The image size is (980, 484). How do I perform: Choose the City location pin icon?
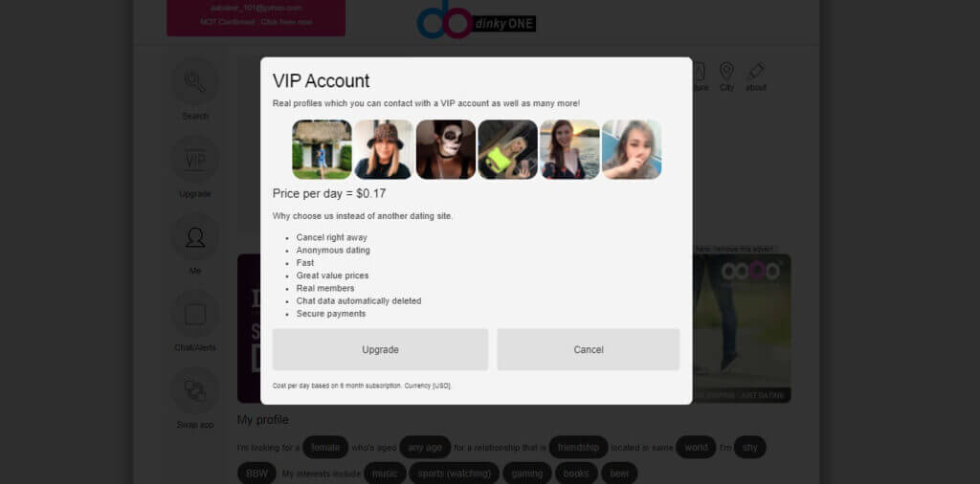tap(726, 71)
